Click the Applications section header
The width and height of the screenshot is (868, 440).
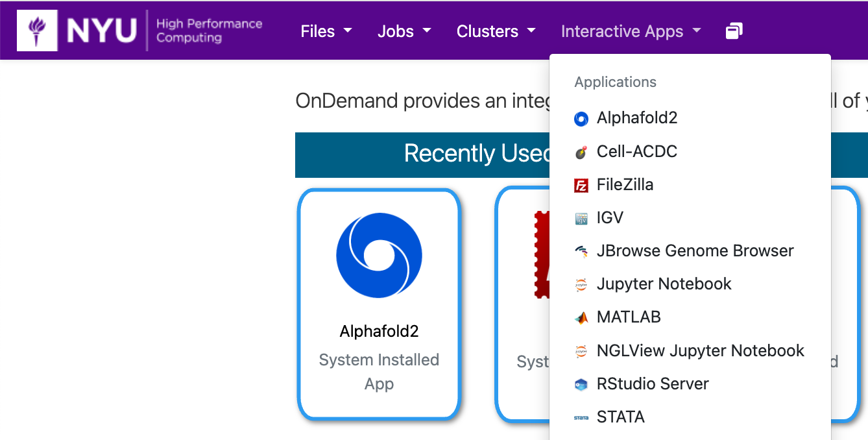click(615, 82)
